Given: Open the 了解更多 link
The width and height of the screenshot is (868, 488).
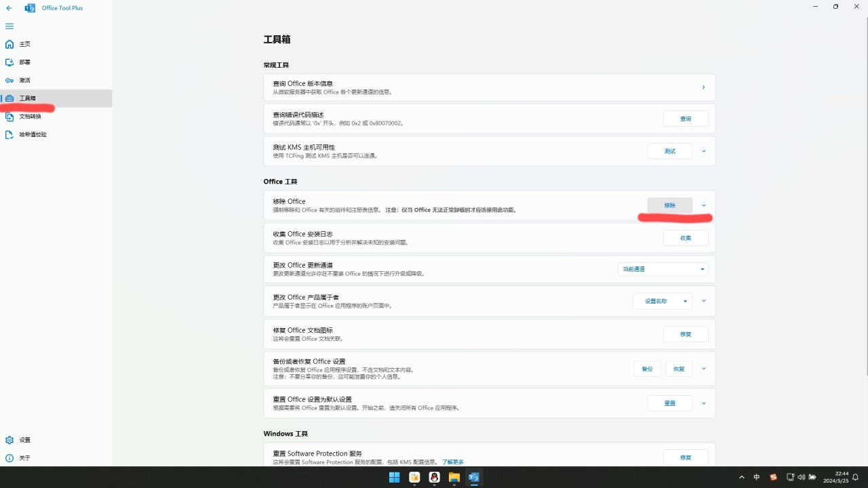Looking at the screenshot, I should click(453, 462).
